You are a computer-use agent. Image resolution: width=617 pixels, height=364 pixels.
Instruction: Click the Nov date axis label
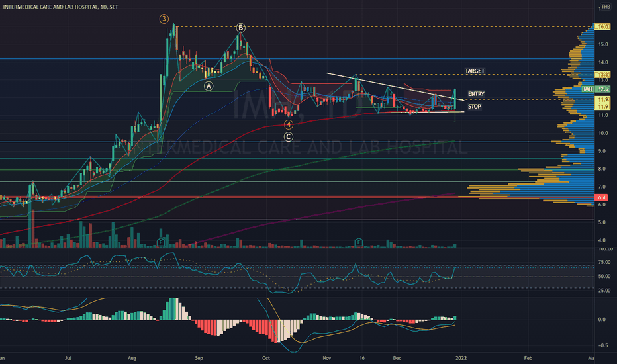pyautogui.click(x=326, y=358)
